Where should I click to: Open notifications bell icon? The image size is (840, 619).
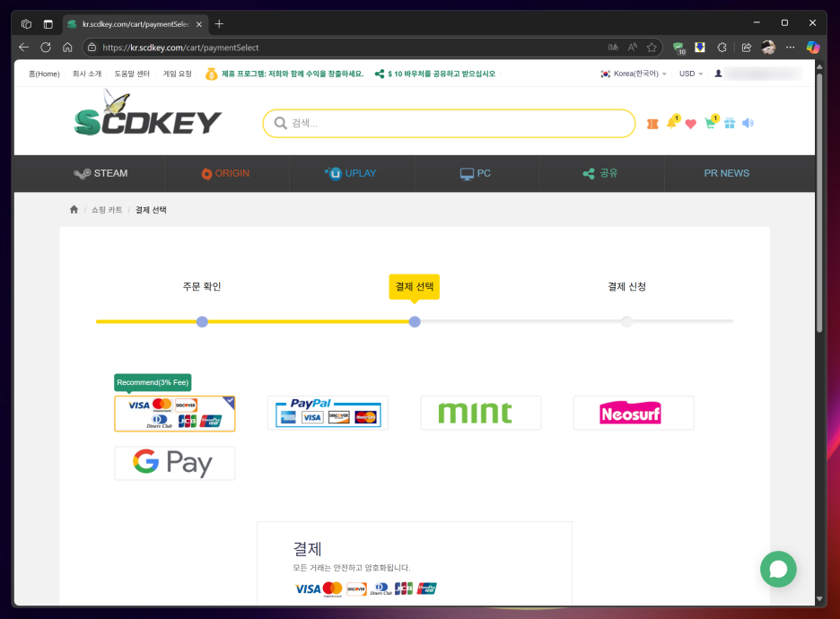tap(672, 123)
